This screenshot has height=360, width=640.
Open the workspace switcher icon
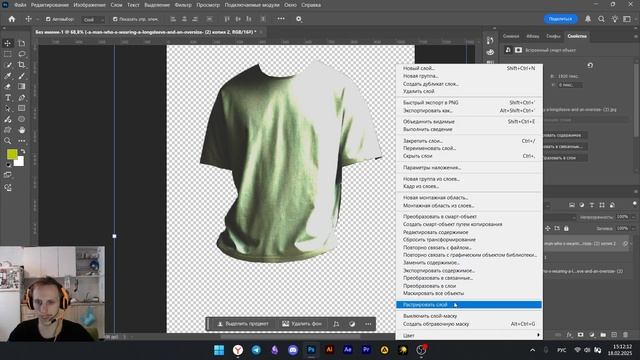[x=627, y=19]
